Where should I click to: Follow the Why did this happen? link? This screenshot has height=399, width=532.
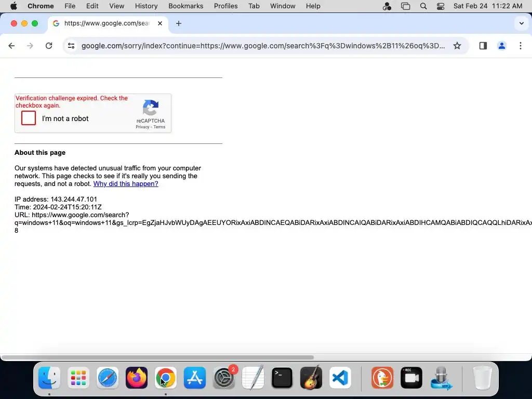[x=126, y=183]
